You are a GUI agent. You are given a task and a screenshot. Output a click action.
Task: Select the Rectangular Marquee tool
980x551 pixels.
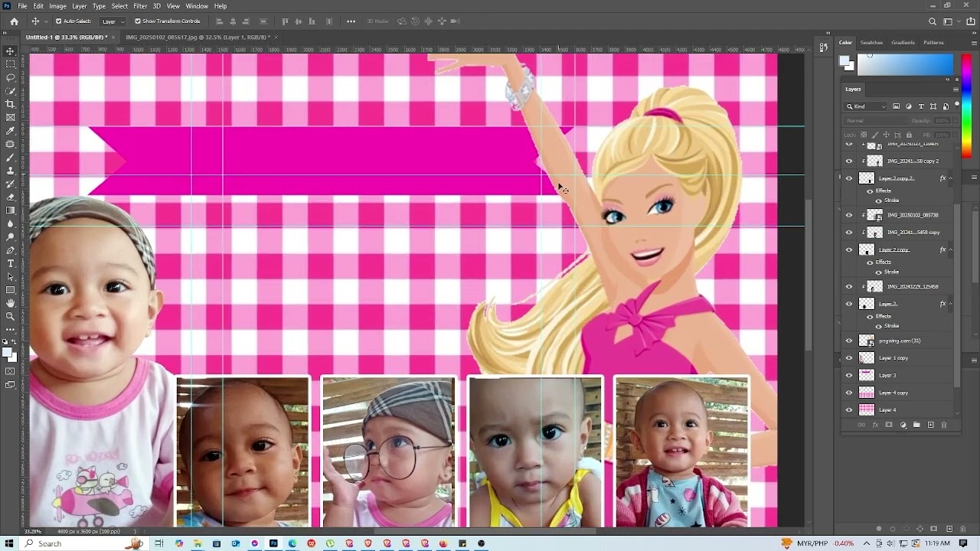(10, 64)
